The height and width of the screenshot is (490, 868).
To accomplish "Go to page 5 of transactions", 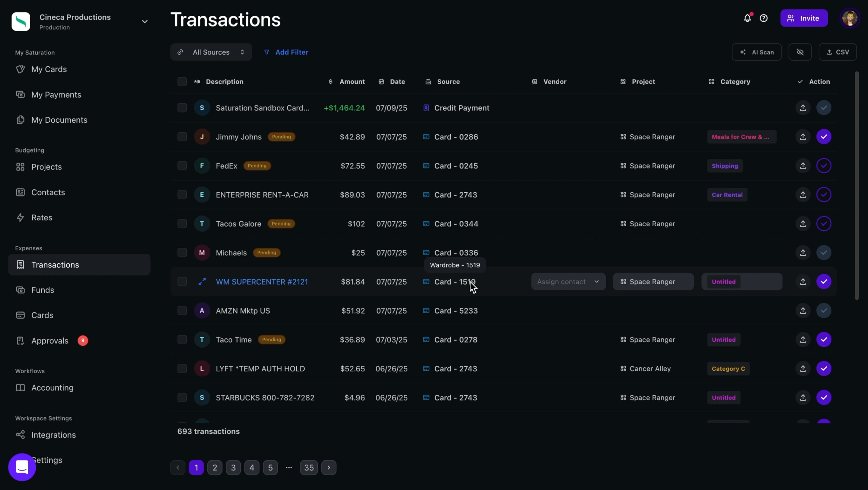I will tap(271, 467).
